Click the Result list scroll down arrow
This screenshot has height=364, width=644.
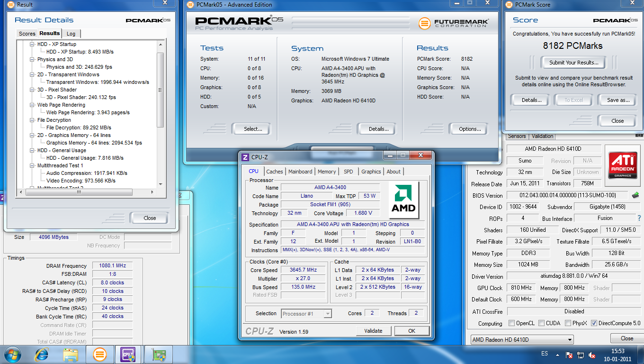[160, 184]
